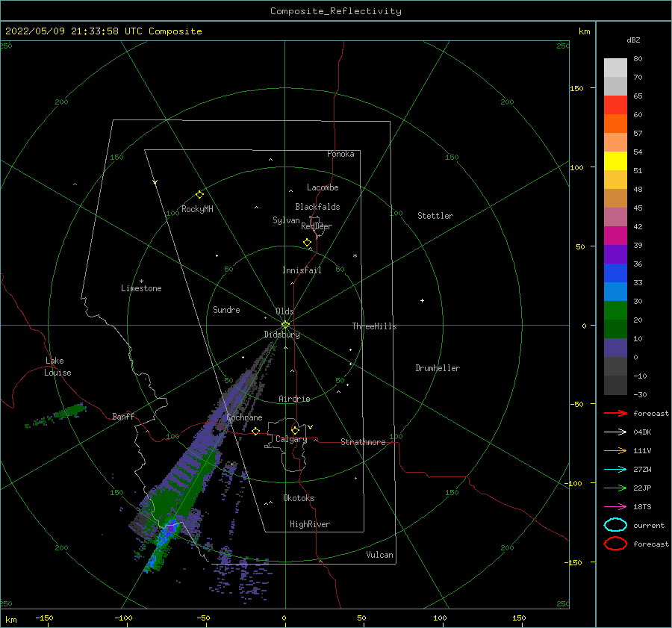Screen dimensions: 672x628
Task: Click the RedDeer city label
Action: coord(317,226)
